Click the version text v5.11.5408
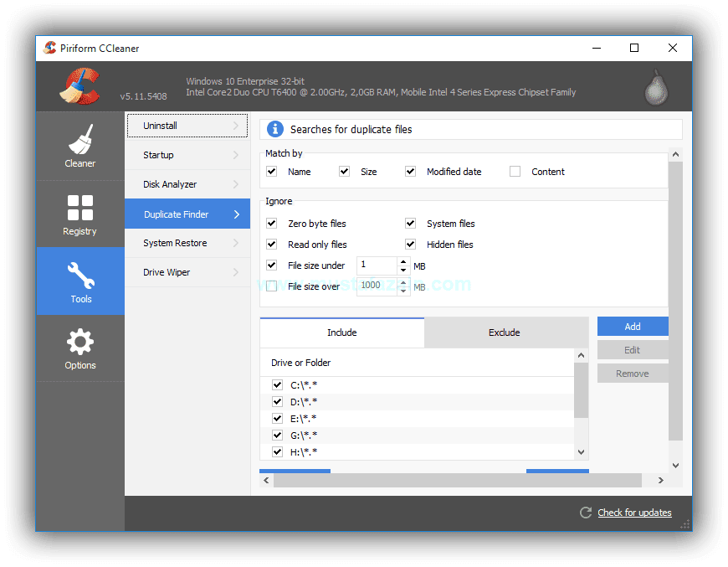 pos(143,96)
